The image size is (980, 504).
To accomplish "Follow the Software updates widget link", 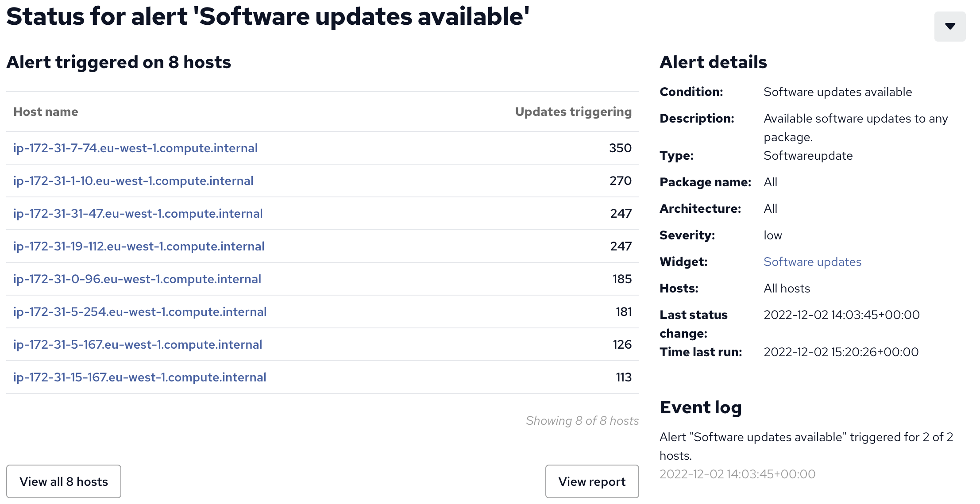I will (x=812, y=262).
